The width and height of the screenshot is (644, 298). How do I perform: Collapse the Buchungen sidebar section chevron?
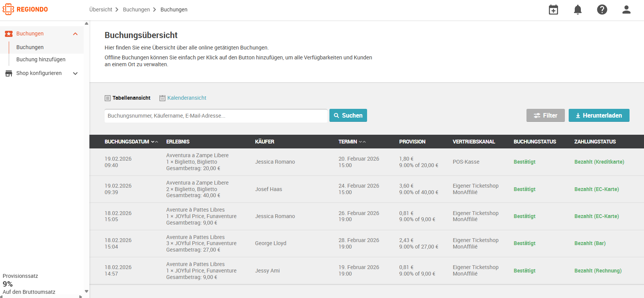[75, 34]
